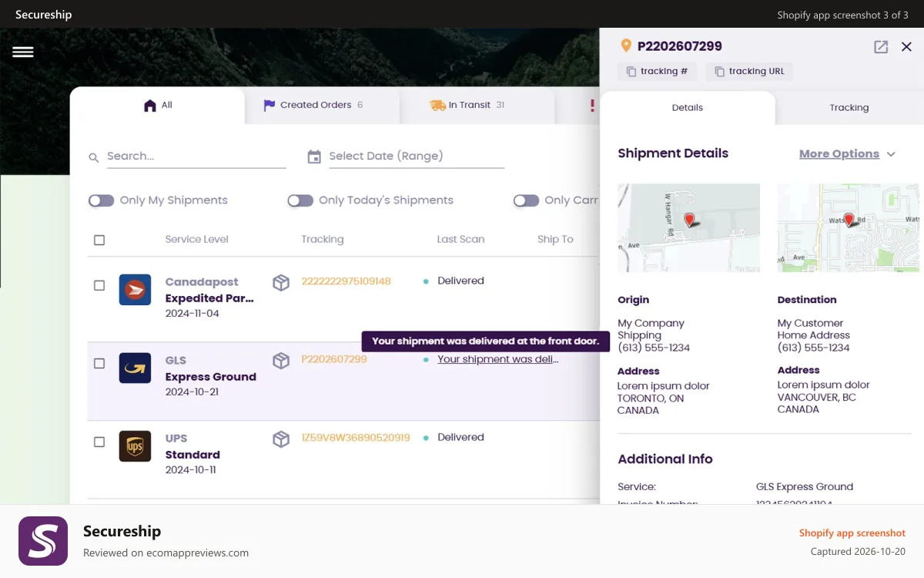Image resolution: width=924 pixels, height=578 pixels.
Task: Copy tracking URL button
Action: coord(749,72)
